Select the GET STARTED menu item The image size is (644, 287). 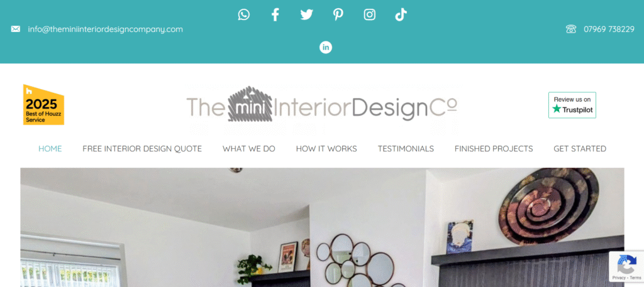(x=580, y=148)
